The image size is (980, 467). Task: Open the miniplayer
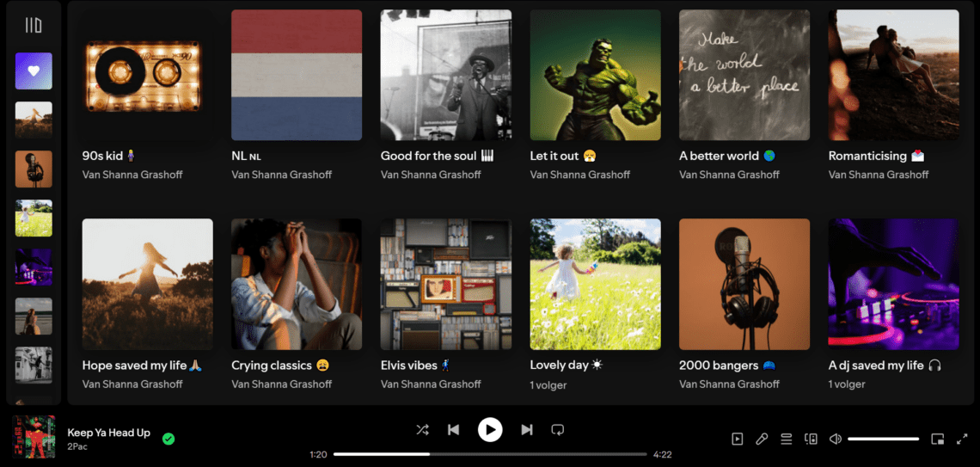937,439
